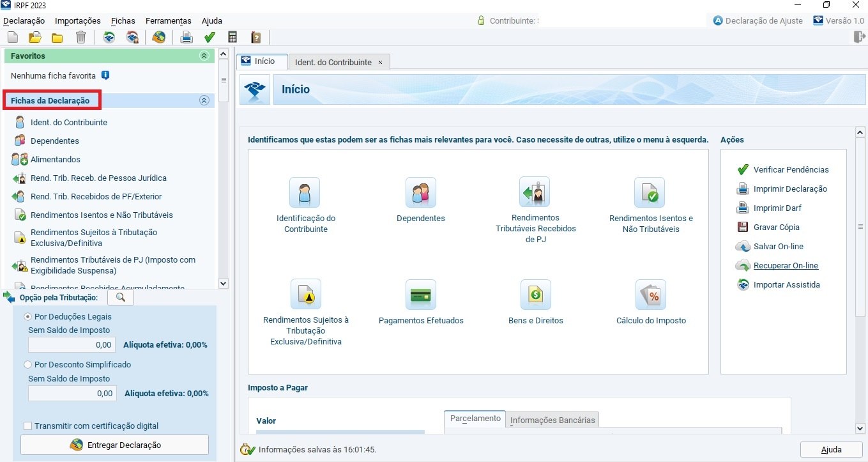The width and height of the screenshot is (868, 462).
Task: Open the Ferramentas menu
Action: [168, 21]
